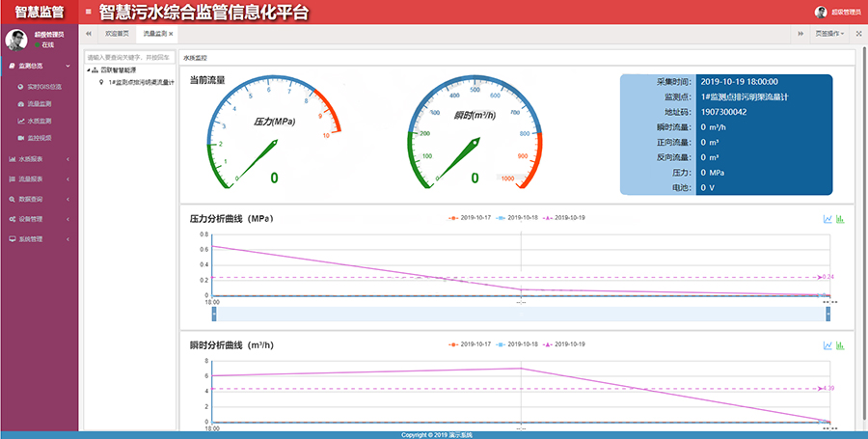Click the monitoring point value in the info panel
Viewport: 868px width, 439px height.
(x=745, y=96)
